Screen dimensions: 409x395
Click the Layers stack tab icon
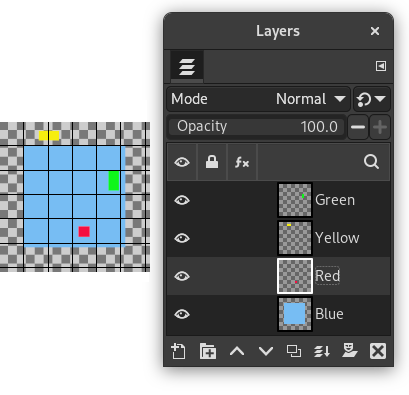187,66
